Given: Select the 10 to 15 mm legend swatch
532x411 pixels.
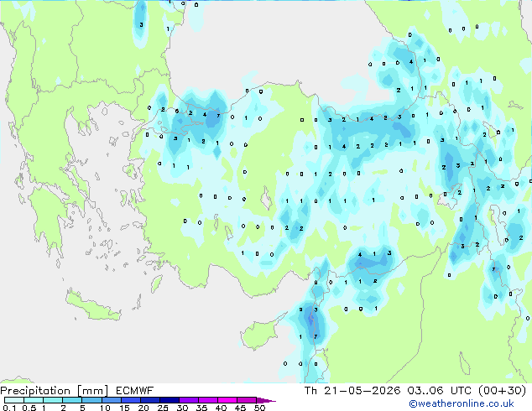Looking at the screenshot, I should pos(111,400).
